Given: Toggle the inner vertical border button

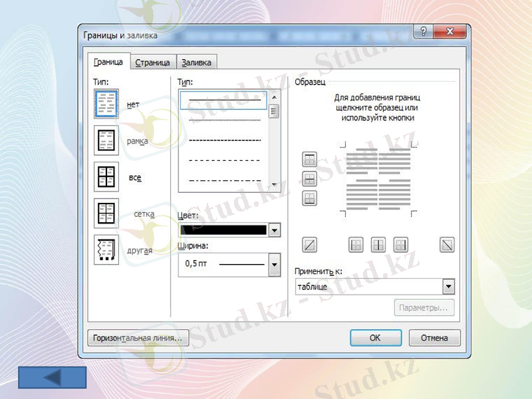Looking at the screenshot, I should point(378,245).
